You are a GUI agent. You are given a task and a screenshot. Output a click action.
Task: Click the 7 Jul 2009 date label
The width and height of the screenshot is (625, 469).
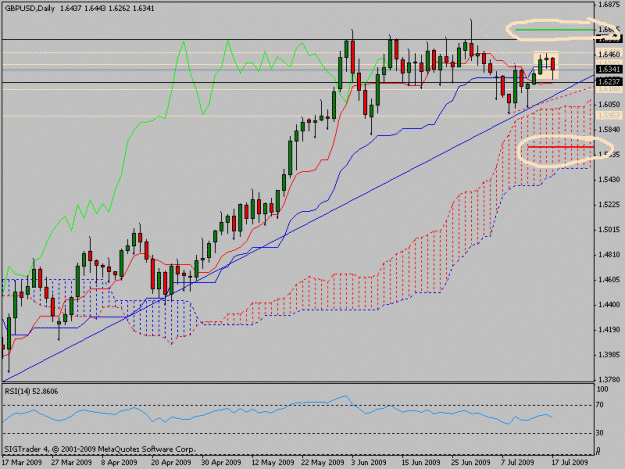[518, 462]
